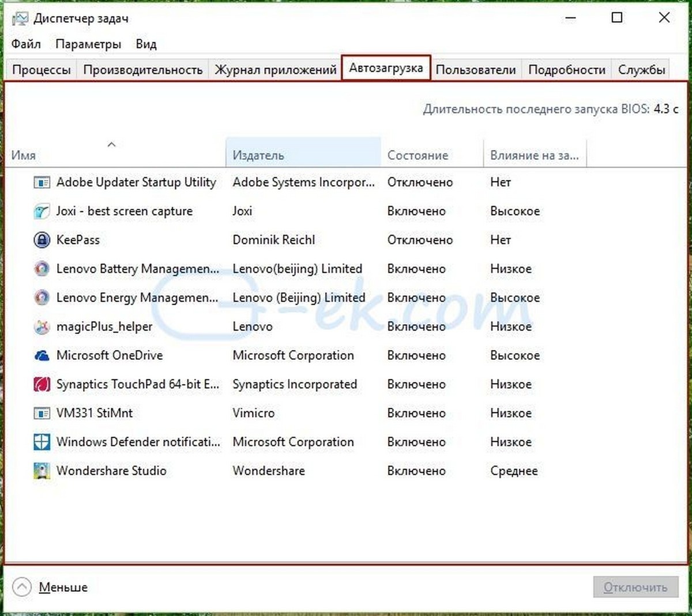Switch to the Журнал приложений tab
This screenshot has width=692, height=616.
click(276, 70)
